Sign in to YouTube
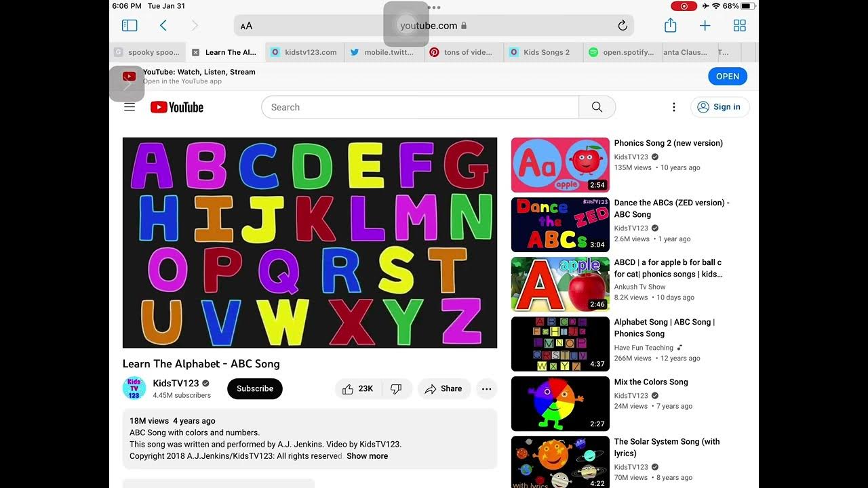The width and height of the screenshot is (868, 488). point(719,107)
